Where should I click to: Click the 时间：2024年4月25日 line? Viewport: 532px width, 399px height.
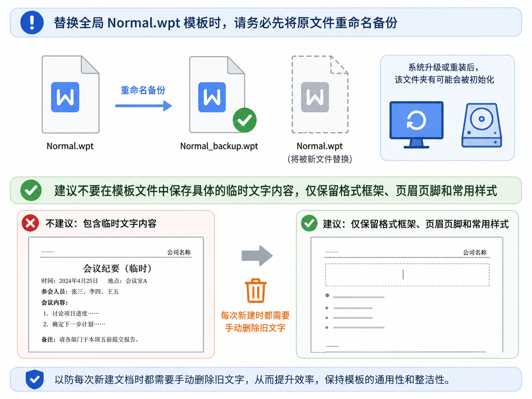70,281
